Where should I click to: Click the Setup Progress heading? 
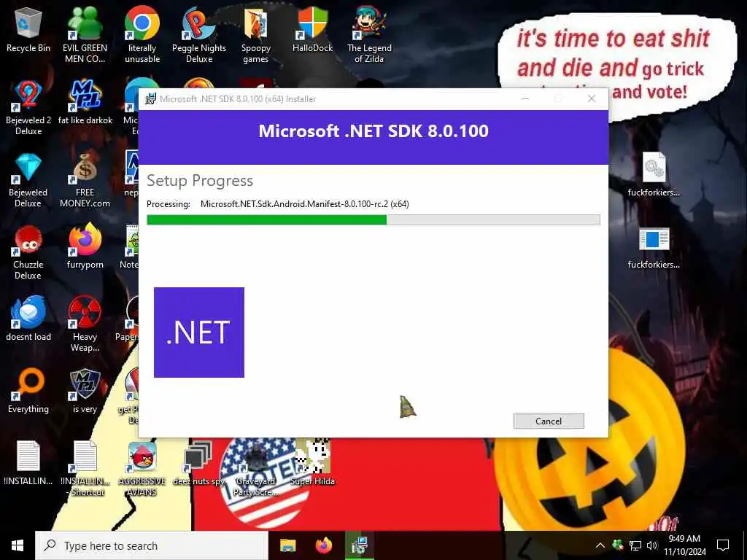click(200, 181)
